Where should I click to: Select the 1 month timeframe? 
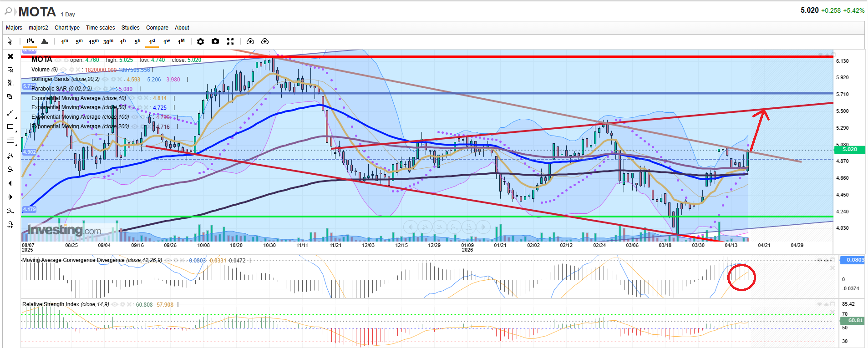(x=181, y=41)
